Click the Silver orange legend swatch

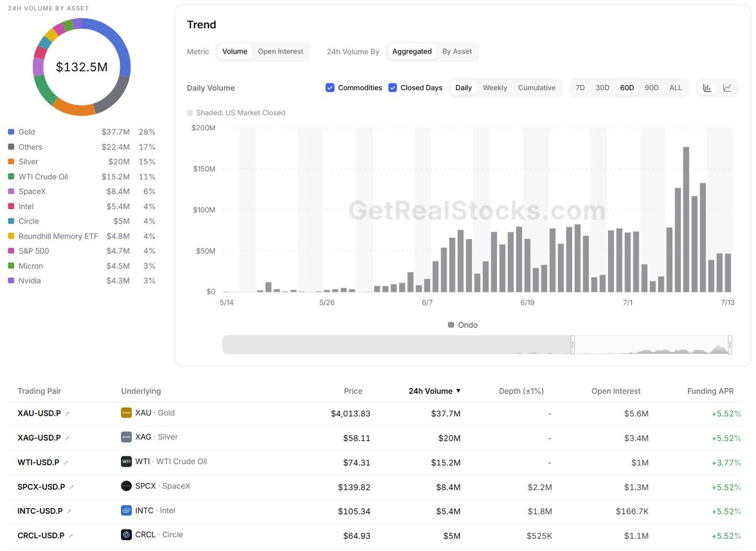pyautogui.click(x=11, y=162)
